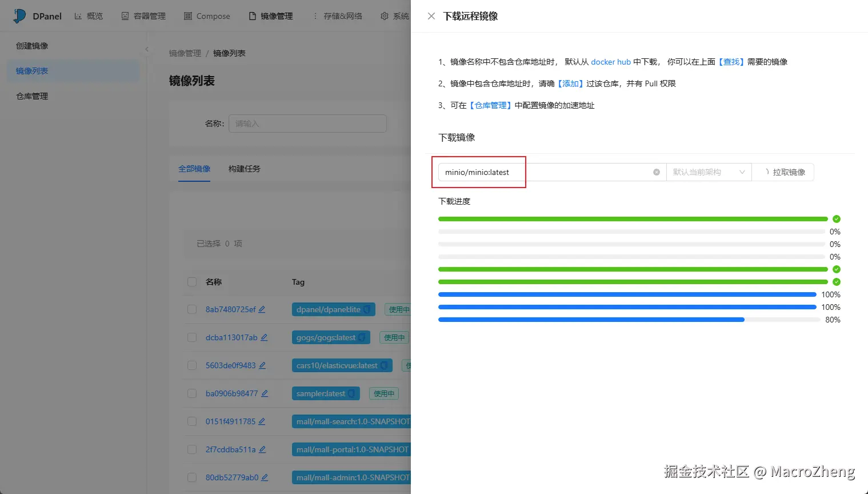Click the progress bar at 80%
Image resolution: width=868 pixels, height=494 pixels.
629,320
